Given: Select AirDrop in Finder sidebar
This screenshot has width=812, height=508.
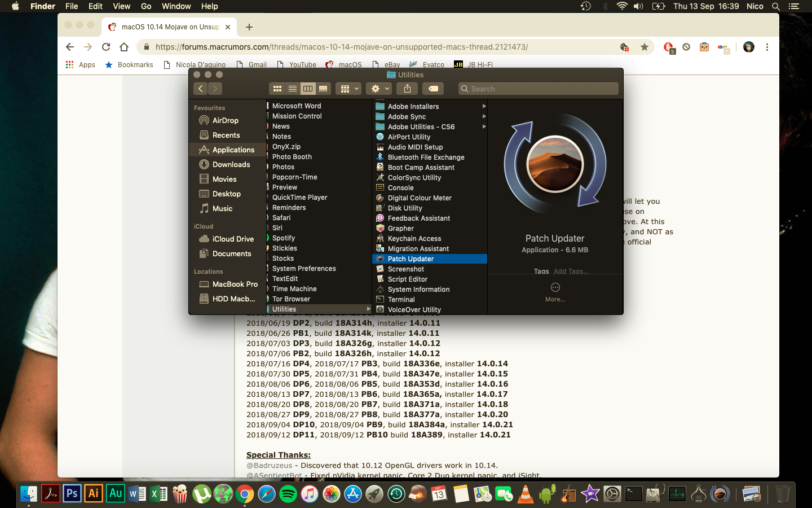Looking at the screenshot, I should (x=226, y=120).
